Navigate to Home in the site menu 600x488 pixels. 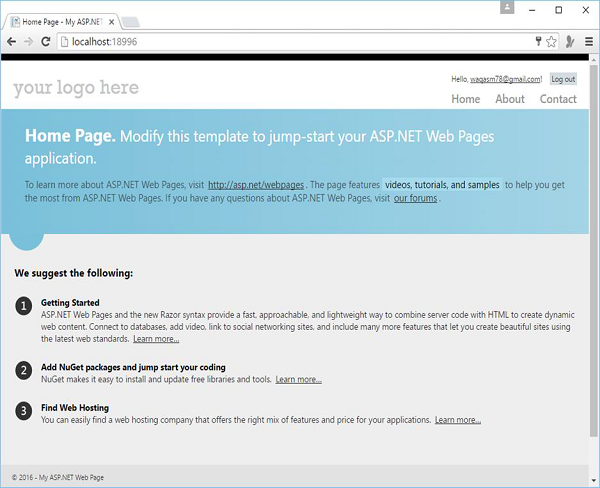click(x=465, y=99)
